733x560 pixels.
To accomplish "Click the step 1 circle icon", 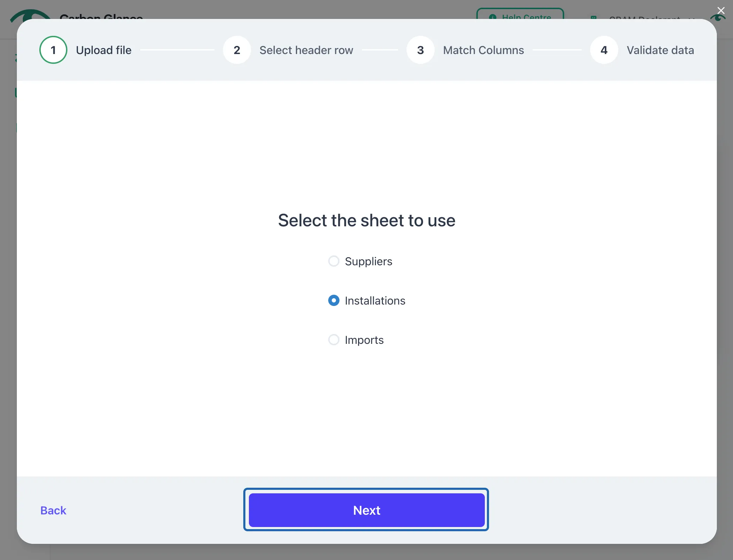I will 53,50.
